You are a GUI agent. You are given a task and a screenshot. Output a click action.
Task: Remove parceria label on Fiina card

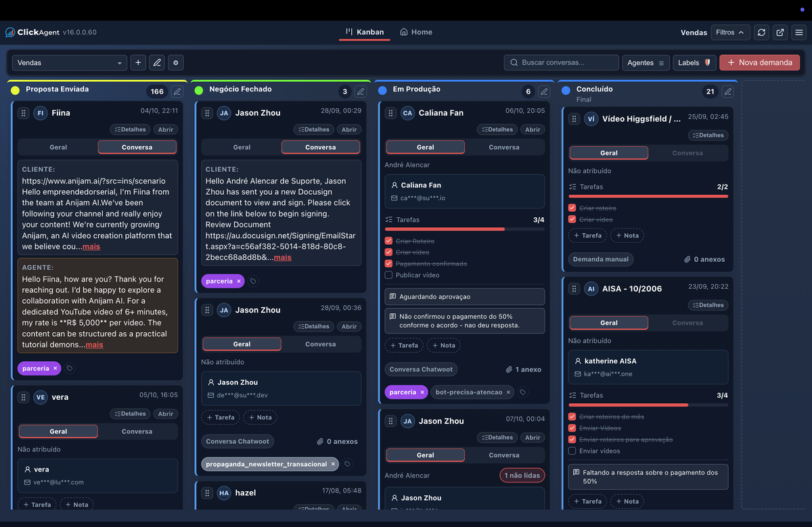55,369
